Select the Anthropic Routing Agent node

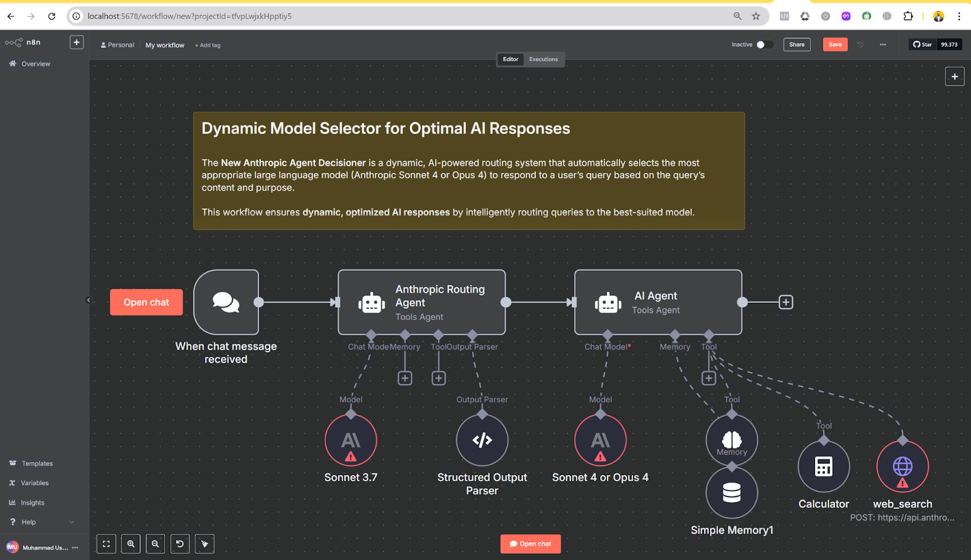pos(422,302)
